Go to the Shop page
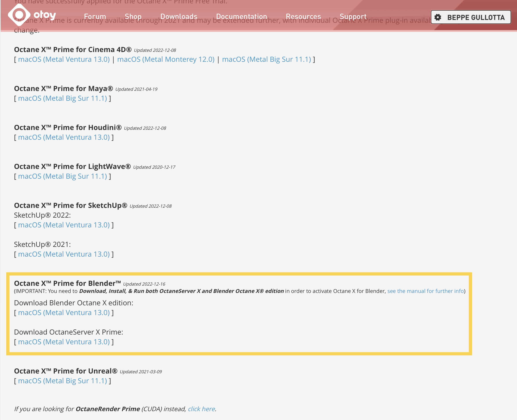 pos(133,16)
